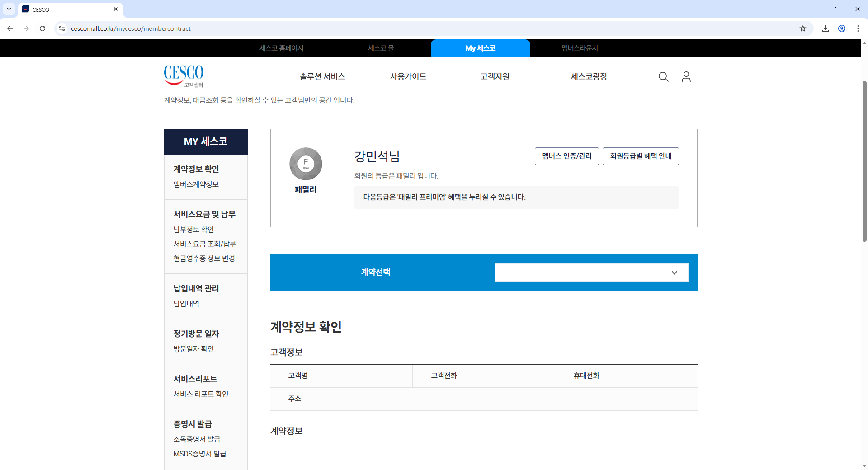868x470 pixels.
Task: Click the Chrome profile icon
Action: 841,28
